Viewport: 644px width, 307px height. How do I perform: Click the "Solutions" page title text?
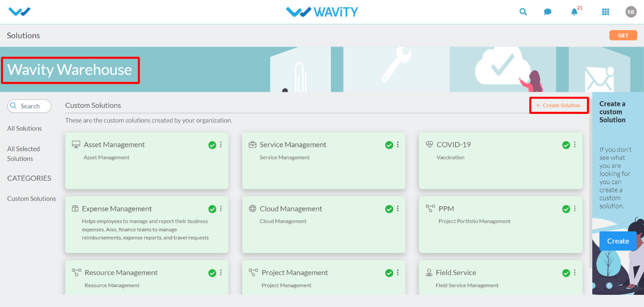pos(23,36)
